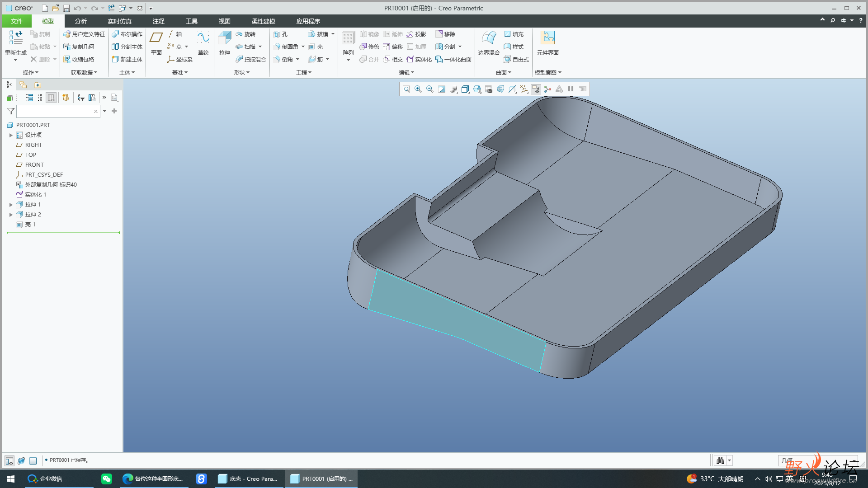Open file using the folder icon in title bar
Image resolution: width=868 pixels, height=488 pixels.
pos(55,8)
